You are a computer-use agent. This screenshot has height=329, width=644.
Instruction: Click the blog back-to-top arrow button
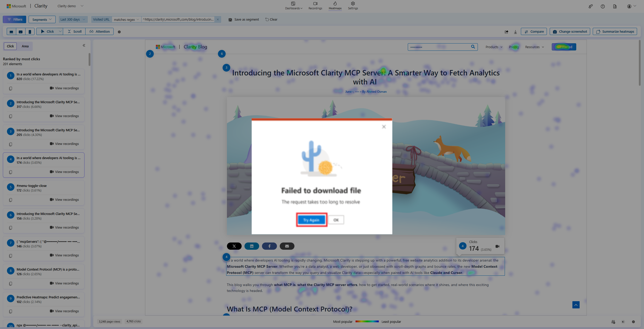pos(576,305)
